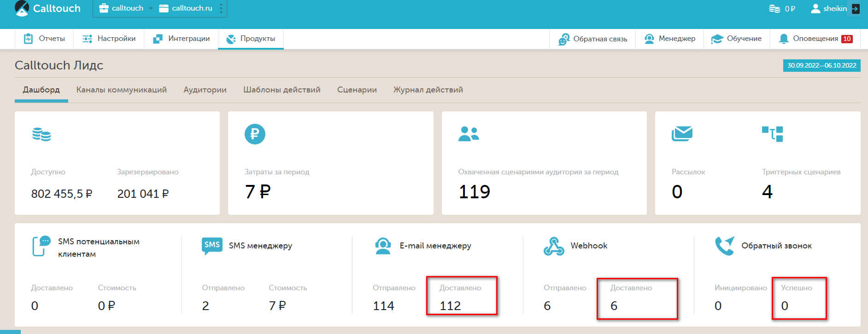Click the Продукты icon

pyautogui.click(x=231, y=39)
